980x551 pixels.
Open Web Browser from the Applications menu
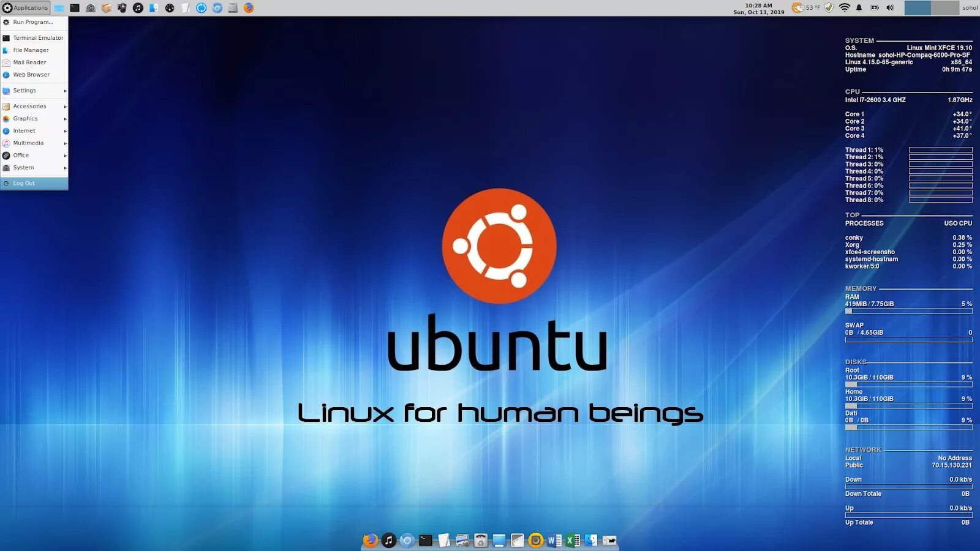click(34, 75)
